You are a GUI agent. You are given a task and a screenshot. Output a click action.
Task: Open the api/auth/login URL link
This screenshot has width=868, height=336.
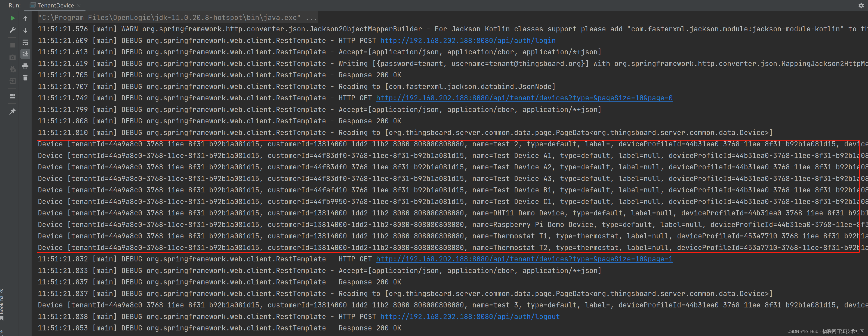pyautogui.click(x=468, y=40)
